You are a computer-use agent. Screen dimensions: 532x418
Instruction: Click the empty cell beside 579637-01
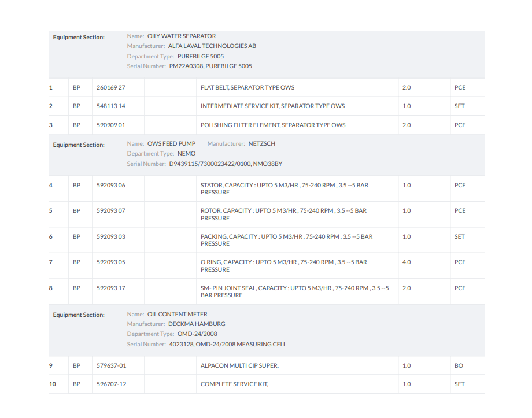[x=170, y=366]
